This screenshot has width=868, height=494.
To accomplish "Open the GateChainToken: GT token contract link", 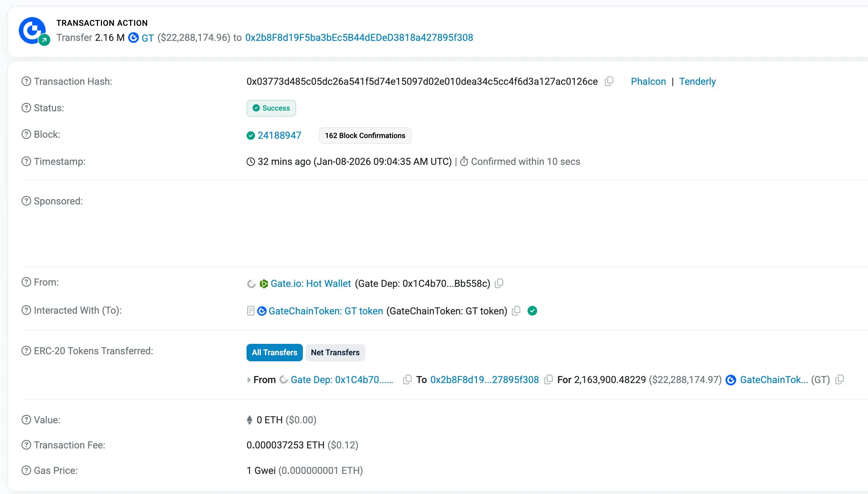I will point(326,311).
